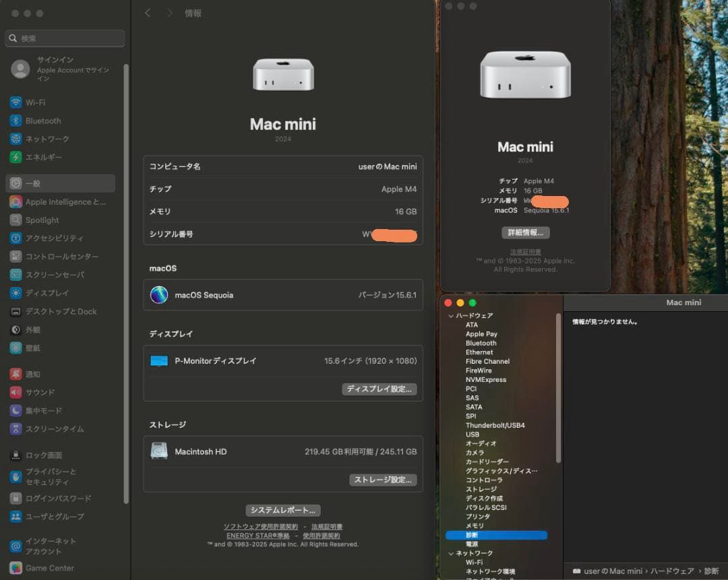The image size is (728, 580).
Task: Select the アクセシビリティ icon
Action: [x=16, y=238]
